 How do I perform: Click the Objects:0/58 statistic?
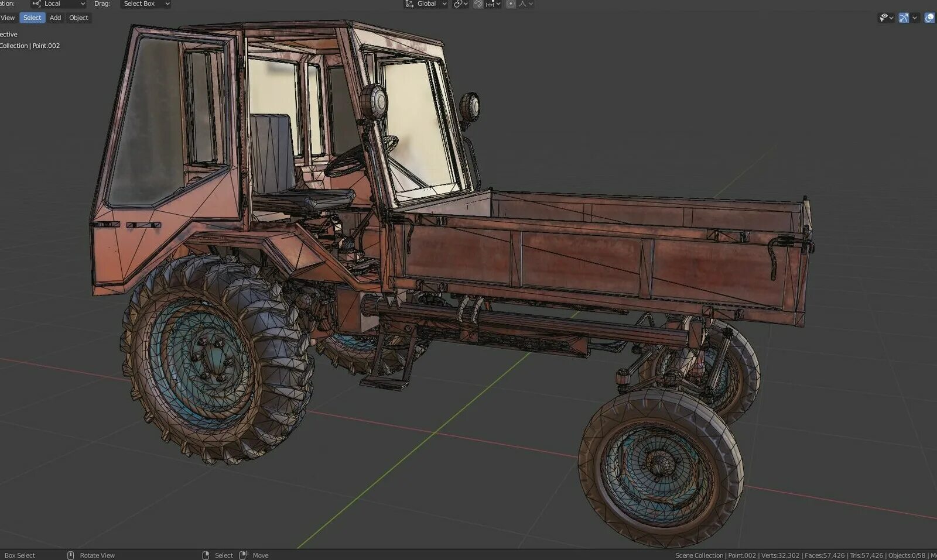coord(907,555)
